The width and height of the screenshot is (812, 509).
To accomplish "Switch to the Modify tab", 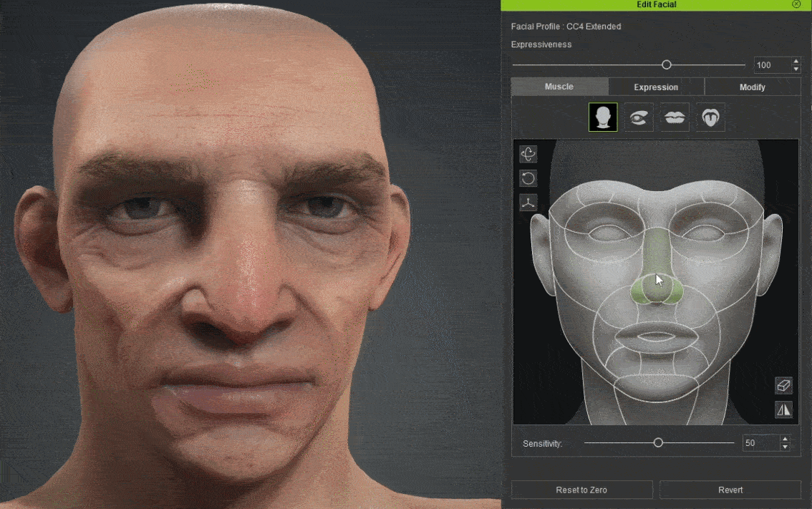I will [x=753, y=87].
